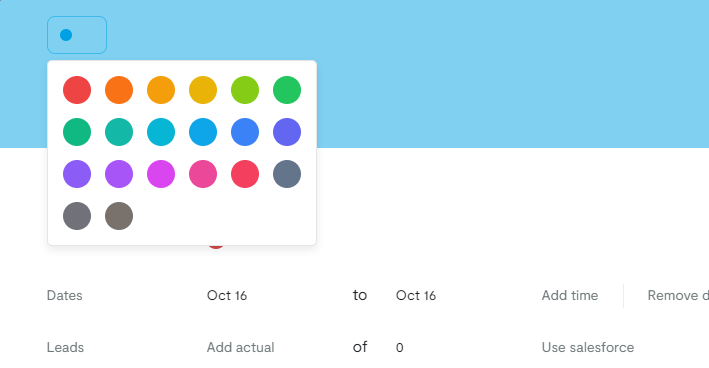Open the blue color selector button
Screen dimensions: 709x368
tap(77, 35)
